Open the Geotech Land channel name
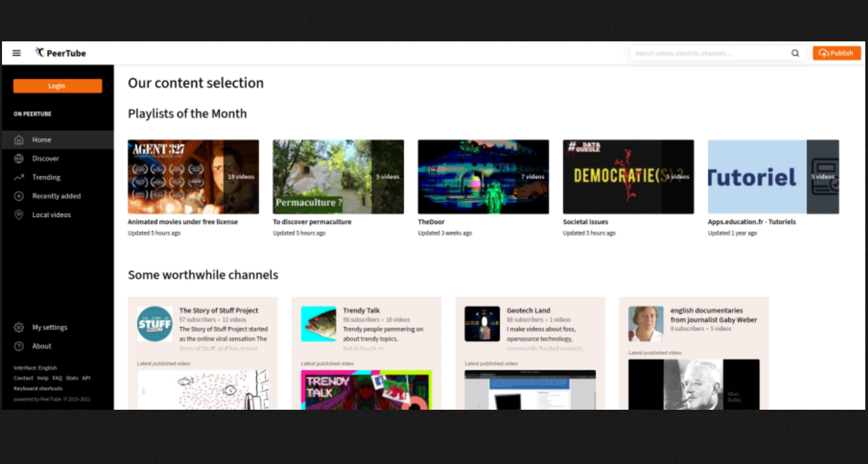868x464 pixels. pos(529,311)
